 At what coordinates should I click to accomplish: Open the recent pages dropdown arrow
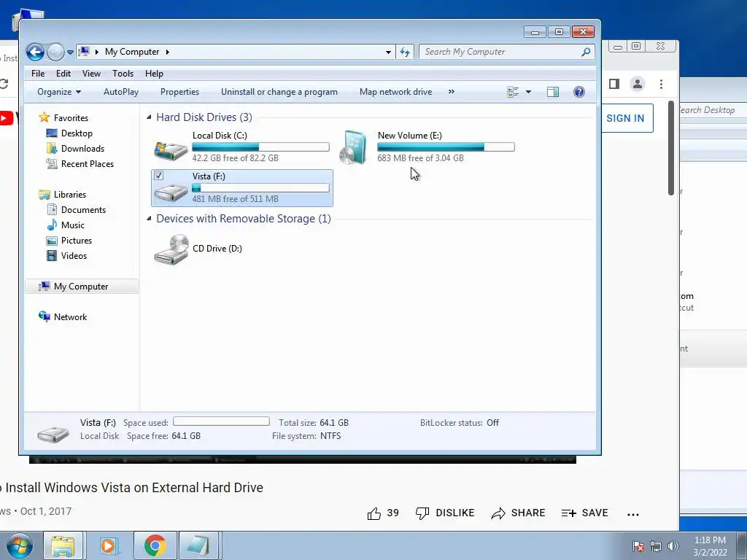click(70, 52)
